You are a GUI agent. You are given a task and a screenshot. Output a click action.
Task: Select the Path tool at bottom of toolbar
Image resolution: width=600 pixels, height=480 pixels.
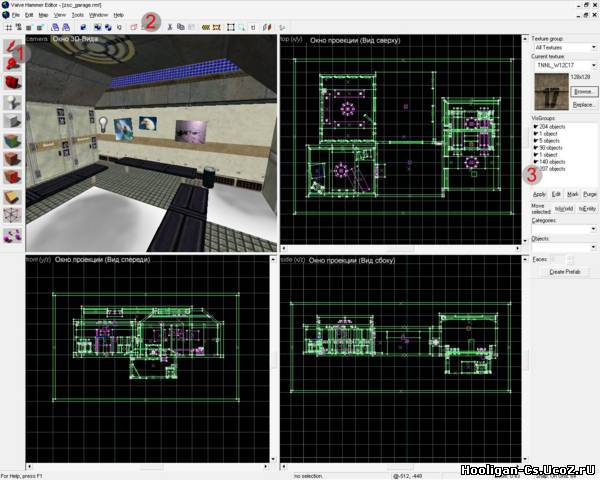(x=12, y=235)
